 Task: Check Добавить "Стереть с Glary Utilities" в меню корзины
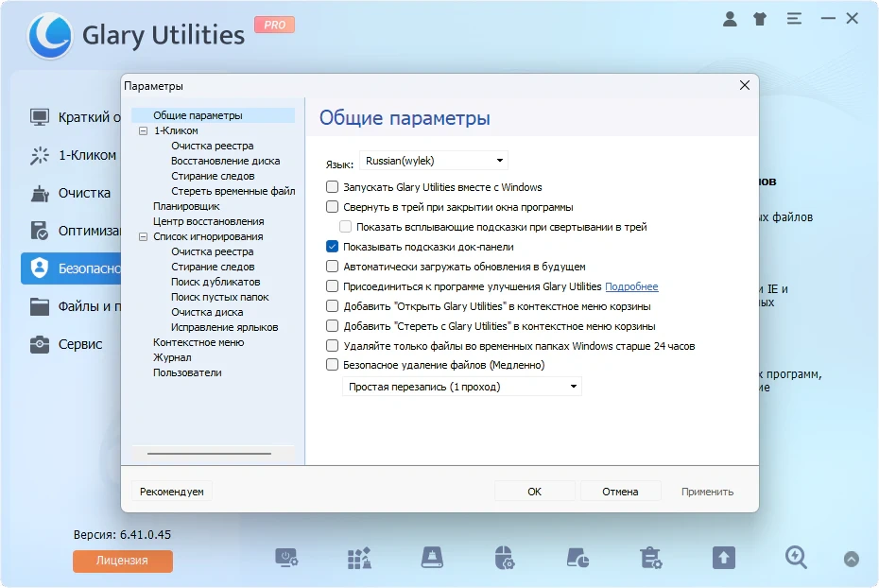click(x=333, y=326)
